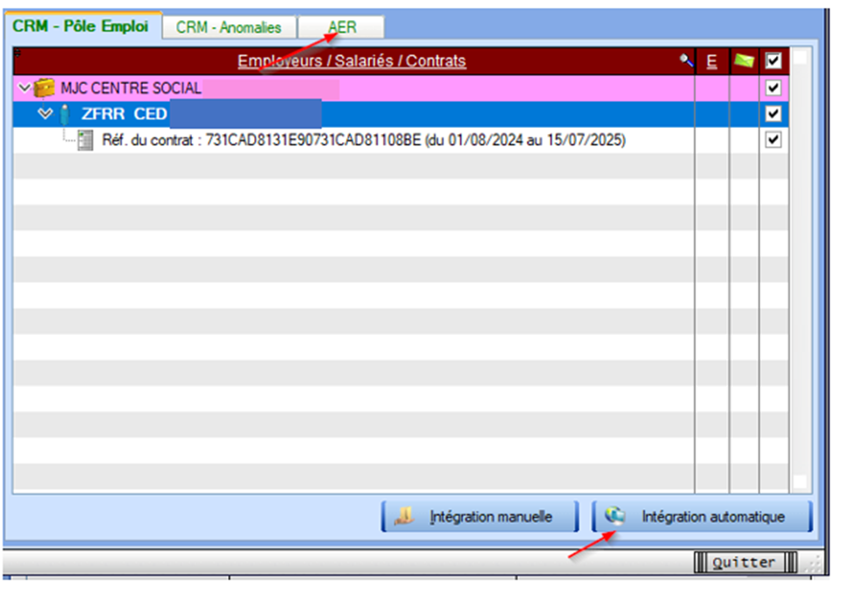Click the green envelope icon in header
Image resolution: width=868 pixels, height=595 pixels.
coord(744,60)
